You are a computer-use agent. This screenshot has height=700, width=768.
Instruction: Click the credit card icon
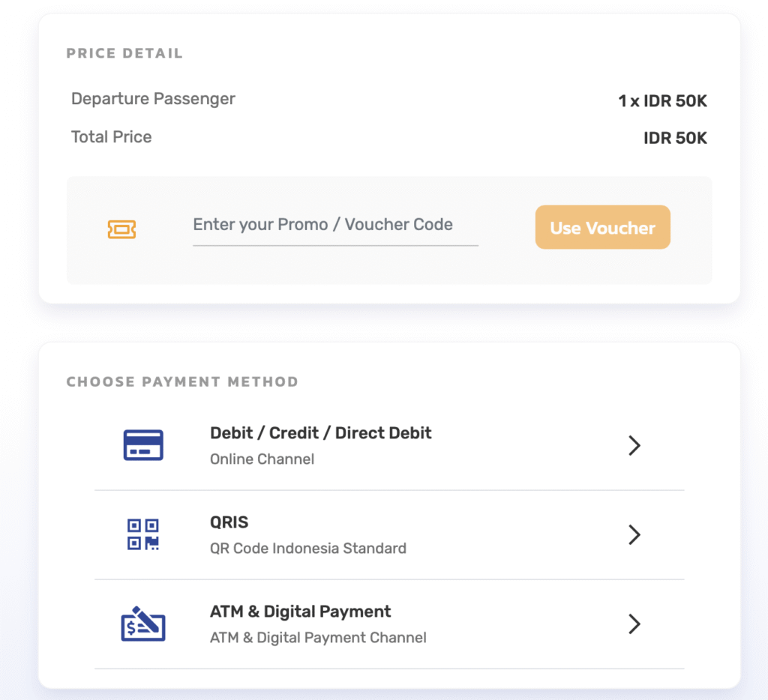pos(142,445)
